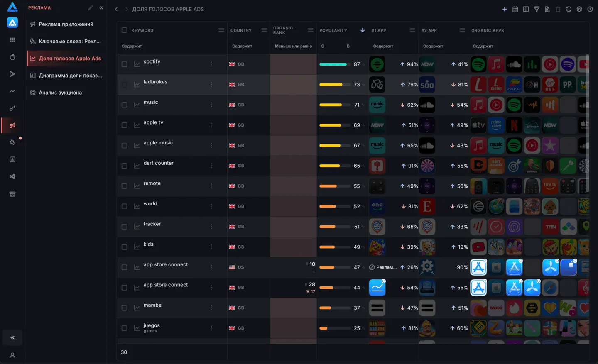598x364 pixels.
Task: Open the three-dot menu for remote keyword
Action: tap(211, 186)
